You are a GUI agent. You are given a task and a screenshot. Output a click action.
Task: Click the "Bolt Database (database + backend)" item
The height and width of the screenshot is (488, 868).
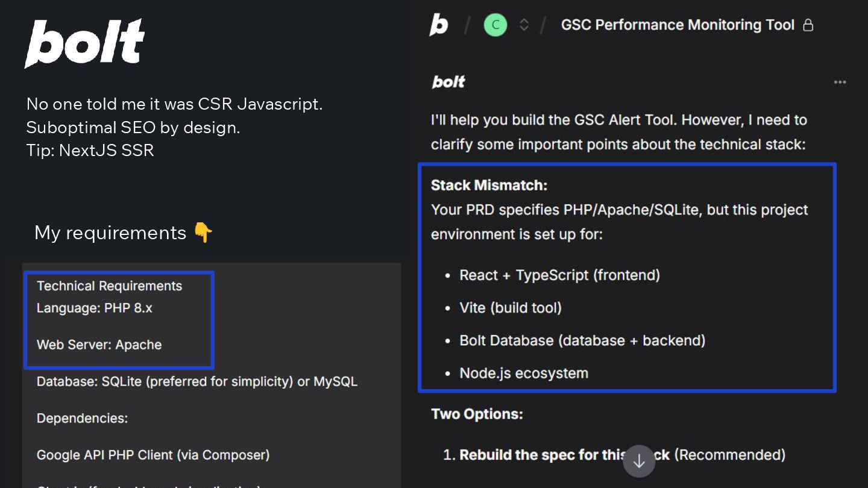(x=582, y=340)
